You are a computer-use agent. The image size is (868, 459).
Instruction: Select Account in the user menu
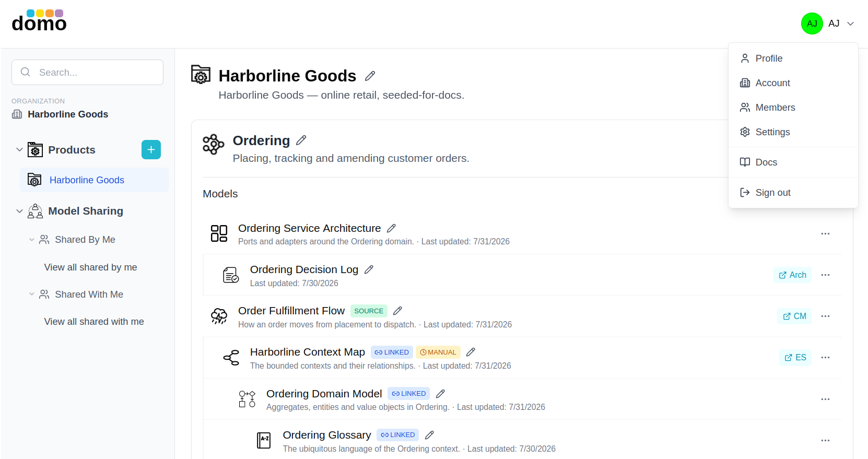coord(793,83)
